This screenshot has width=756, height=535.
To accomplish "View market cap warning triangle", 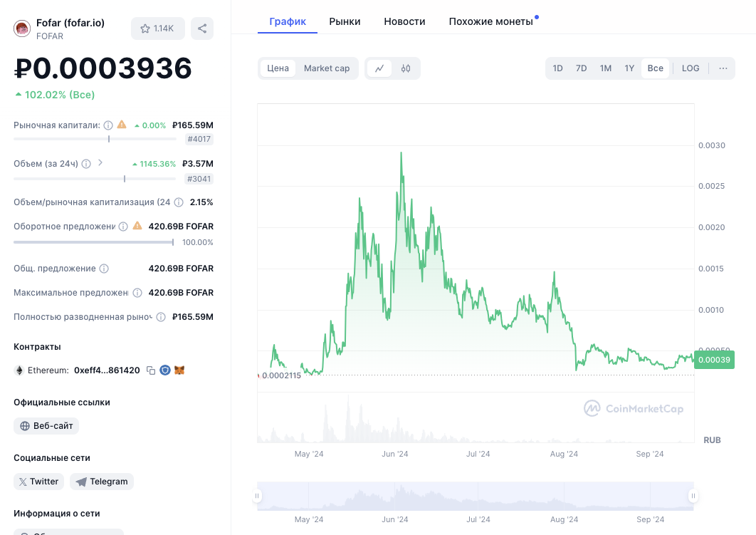I will pyautogui.click(x=122, y=125).
